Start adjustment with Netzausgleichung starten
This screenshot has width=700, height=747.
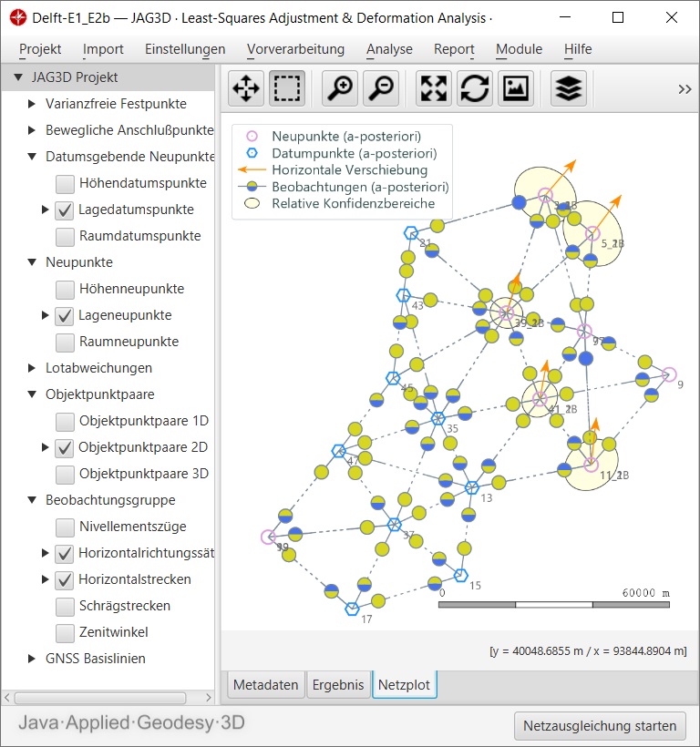(x=600, y=725)
